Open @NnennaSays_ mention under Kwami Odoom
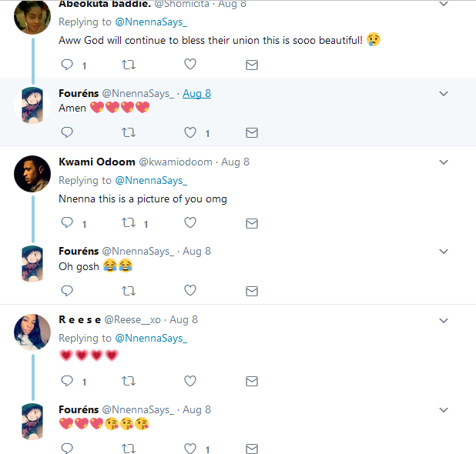Viewport: 476px width, 454px height. point(151,181)
